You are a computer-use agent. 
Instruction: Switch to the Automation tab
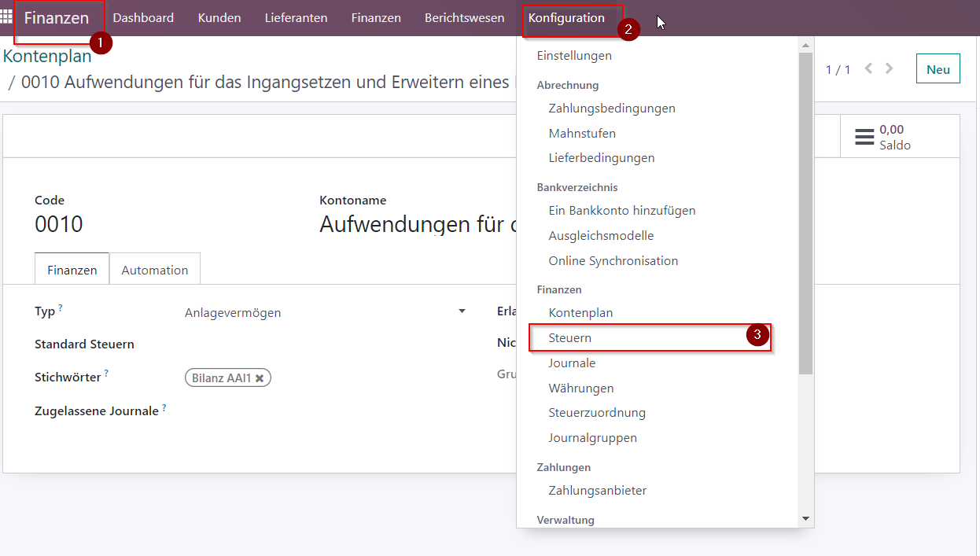[155, 270]
